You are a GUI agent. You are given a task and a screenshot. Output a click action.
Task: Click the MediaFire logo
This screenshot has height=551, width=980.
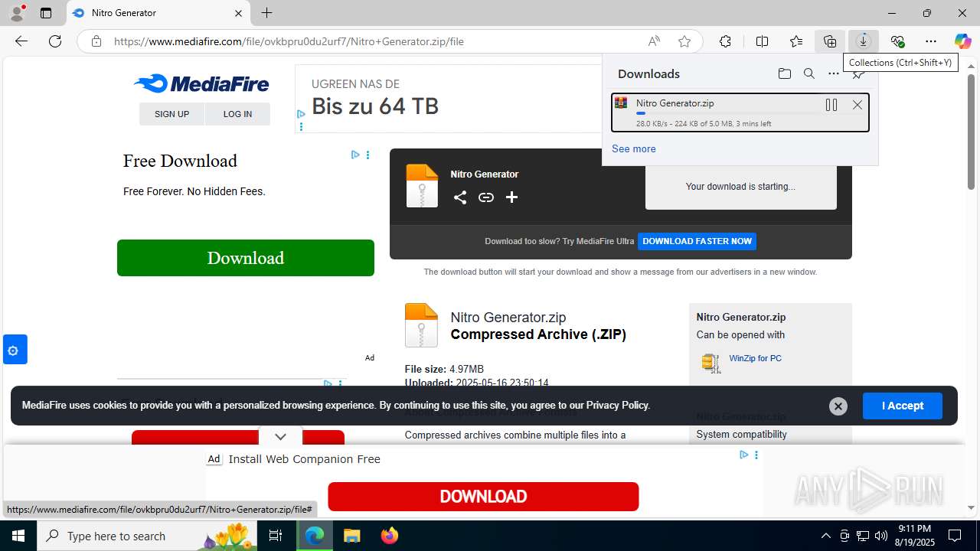tap(201, 83)
